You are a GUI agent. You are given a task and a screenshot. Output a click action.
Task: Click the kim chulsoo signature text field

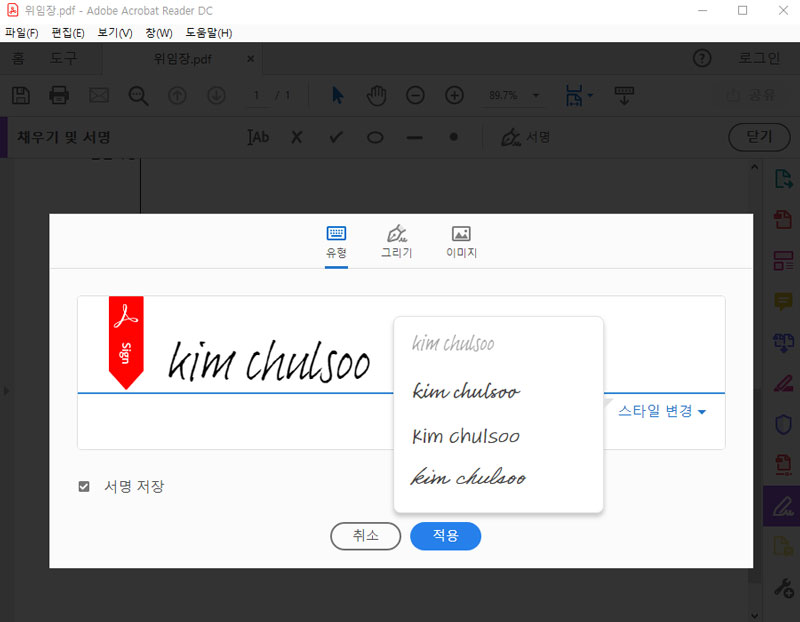coord(270,362)
